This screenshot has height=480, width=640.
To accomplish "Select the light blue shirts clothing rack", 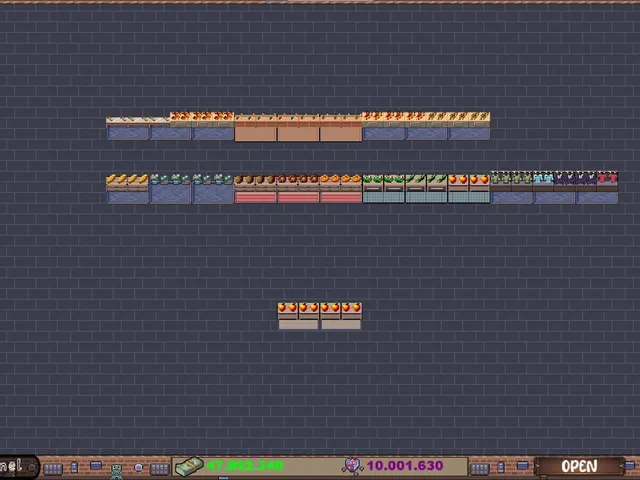I will click(543, 182).
